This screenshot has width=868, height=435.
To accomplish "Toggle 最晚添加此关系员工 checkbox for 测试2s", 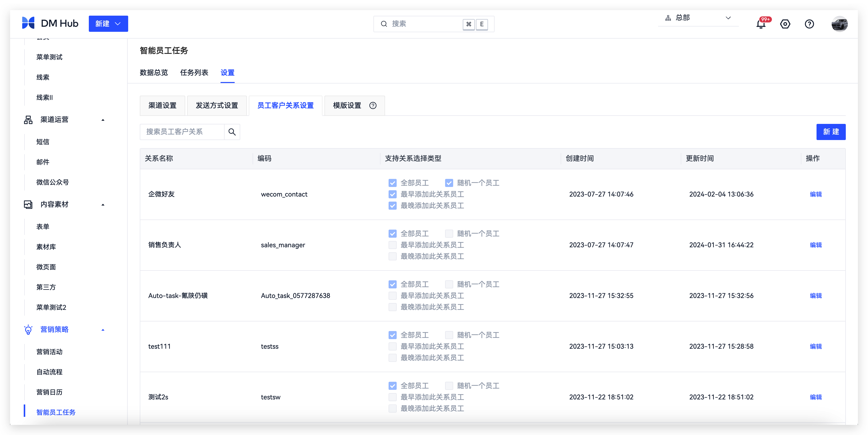I will coord(392,409).
